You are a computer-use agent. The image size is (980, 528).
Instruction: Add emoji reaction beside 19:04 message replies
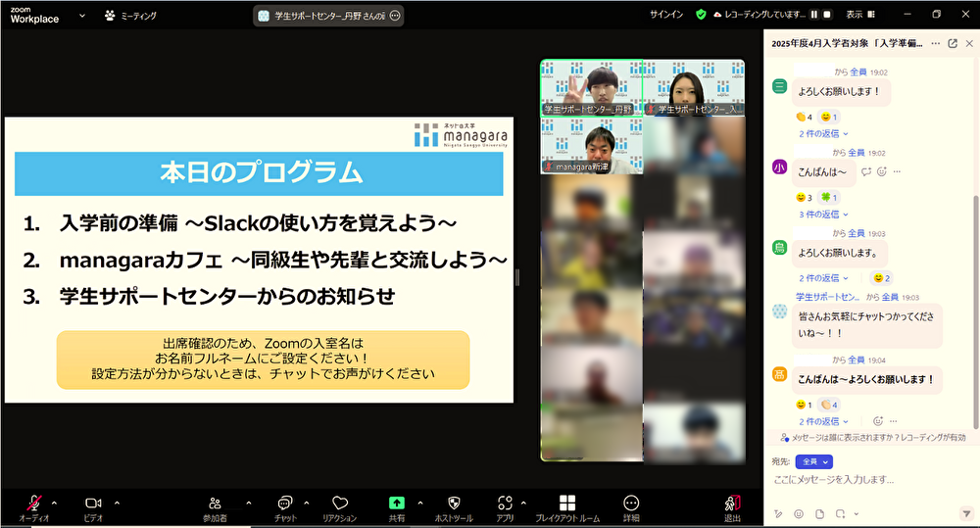pyautogui.click(x=878, y=421)
